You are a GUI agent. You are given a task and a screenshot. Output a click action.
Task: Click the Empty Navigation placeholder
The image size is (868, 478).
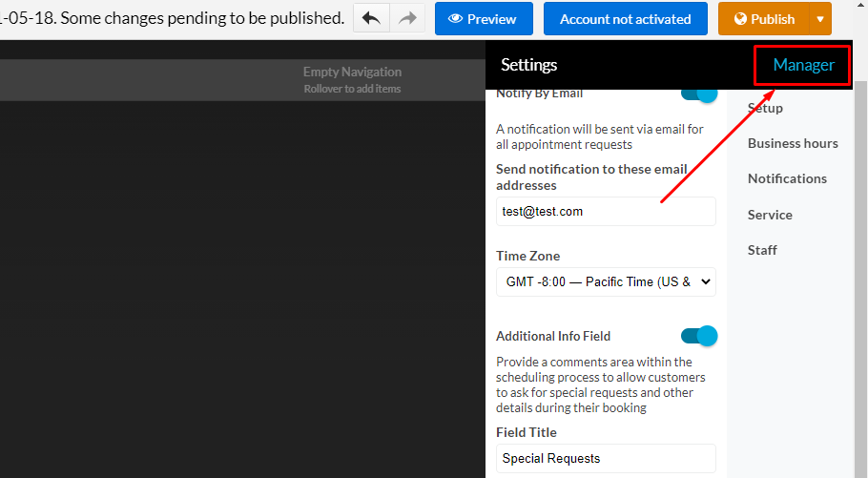point(352,79)
